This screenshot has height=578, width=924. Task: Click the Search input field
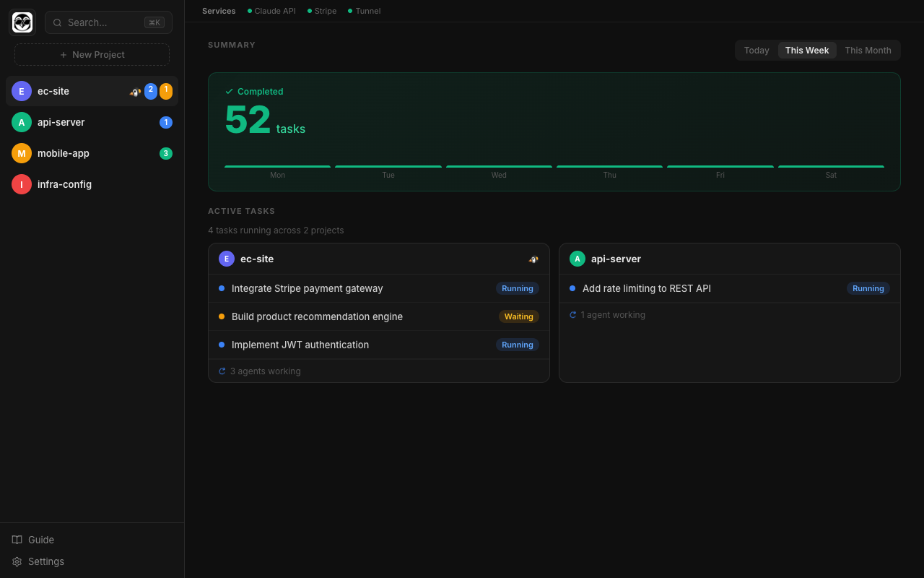pyautogui.click(x=108, y=22)
